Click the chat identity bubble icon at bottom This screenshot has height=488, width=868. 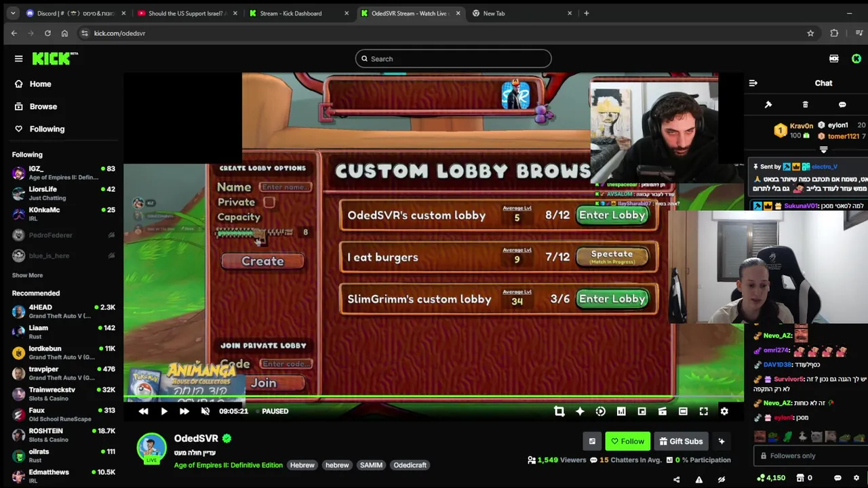click(837, 478)
